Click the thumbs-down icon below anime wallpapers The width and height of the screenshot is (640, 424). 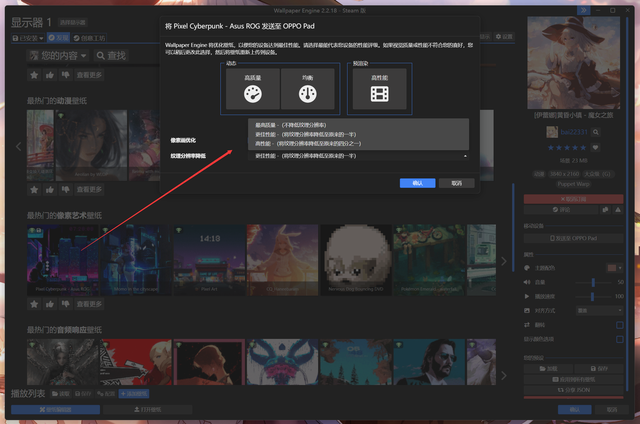(x=67, y=189)
